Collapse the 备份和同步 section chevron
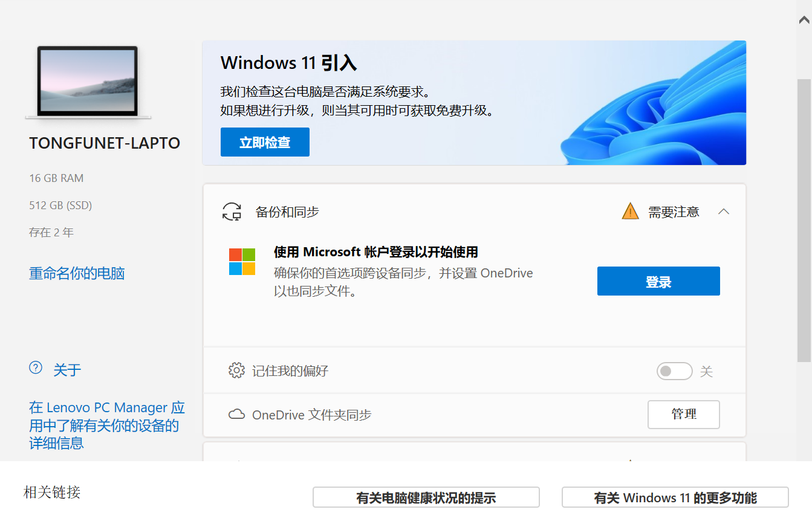Screen dimensions: 812x521 [x=724, y=212]
